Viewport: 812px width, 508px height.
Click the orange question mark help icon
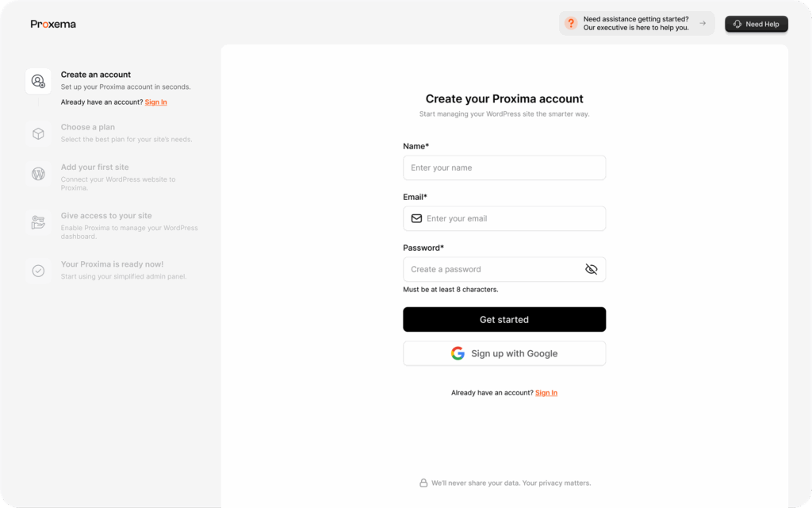[571, 23]
